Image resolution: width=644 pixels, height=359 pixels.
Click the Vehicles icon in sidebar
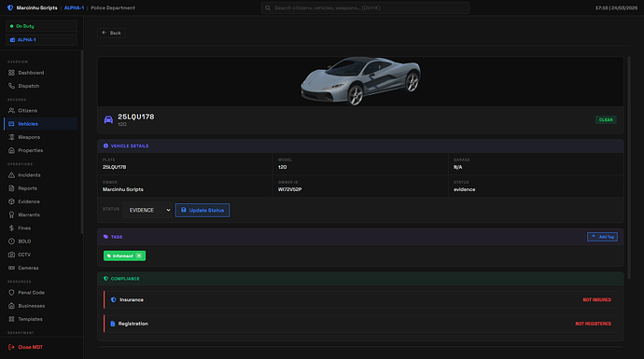click(11, 123)
